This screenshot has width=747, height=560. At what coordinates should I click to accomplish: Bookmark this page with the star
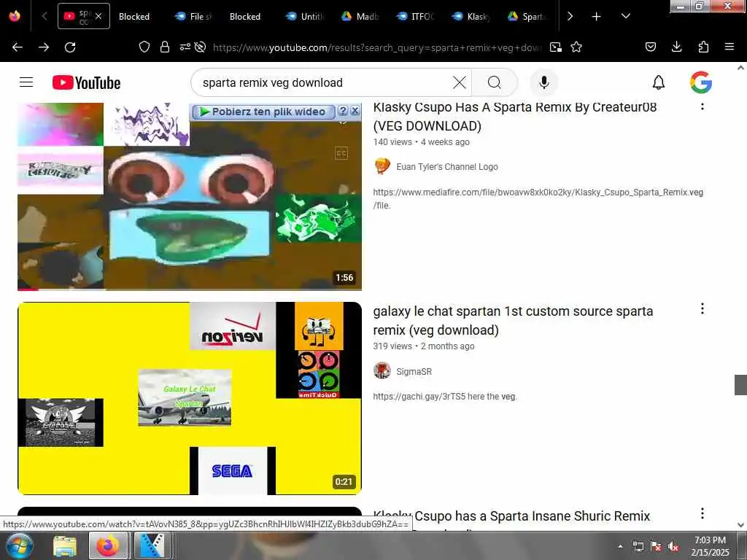pyautogui.click(x=576, y=47)
